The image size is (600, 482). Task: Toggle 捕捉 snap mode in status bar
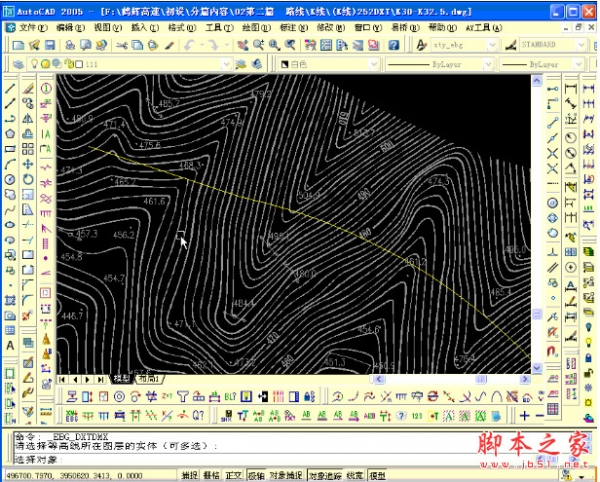(190, 475)
